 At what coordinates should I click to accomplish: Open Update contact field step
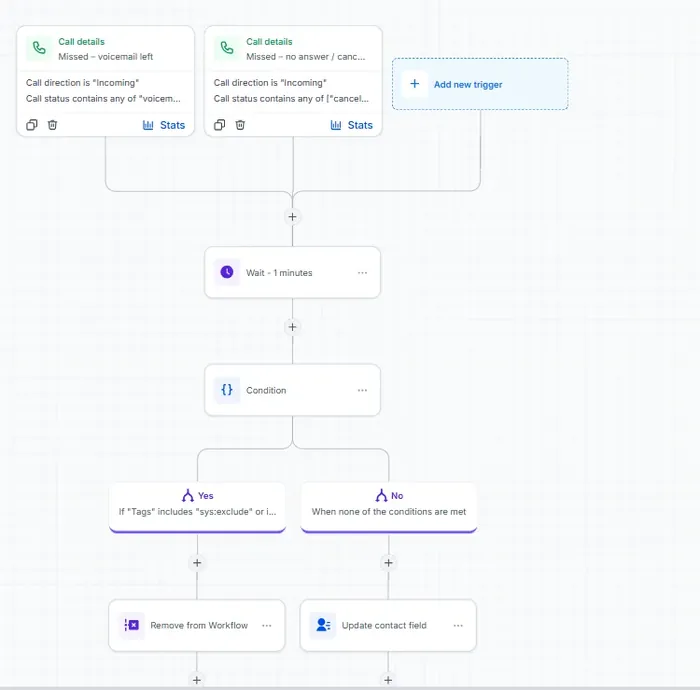[388, 625]
